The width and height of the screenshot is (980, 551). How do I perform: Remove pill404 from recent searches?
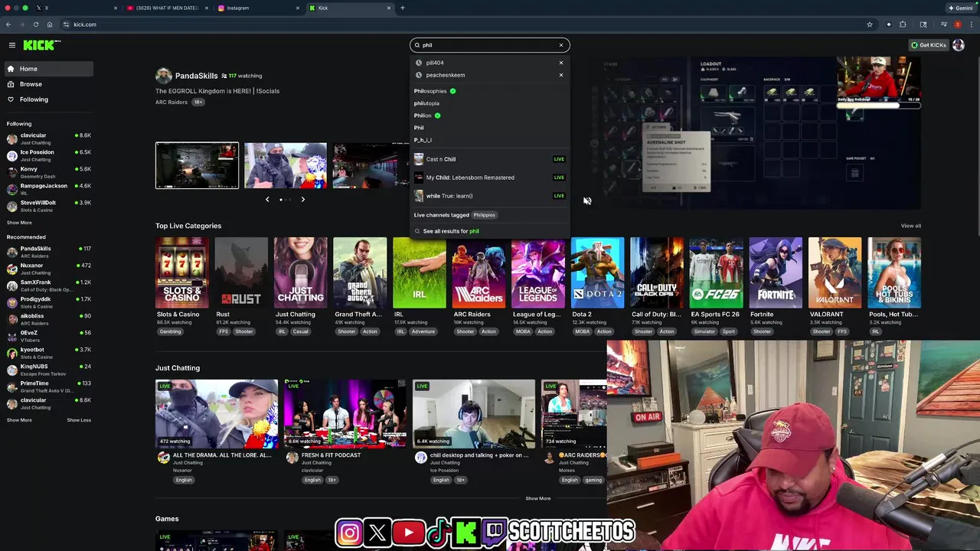pos(560,63)
